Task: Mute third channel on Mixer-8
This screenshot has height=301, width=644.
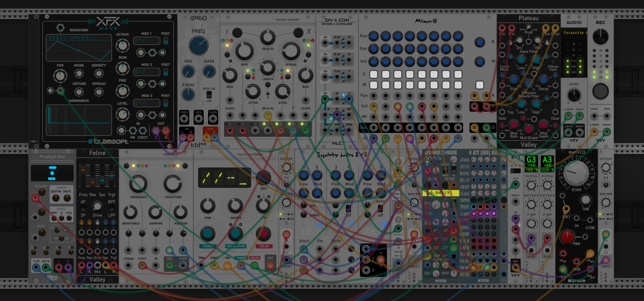Action: pyautogui.click(x=398, y=85)
